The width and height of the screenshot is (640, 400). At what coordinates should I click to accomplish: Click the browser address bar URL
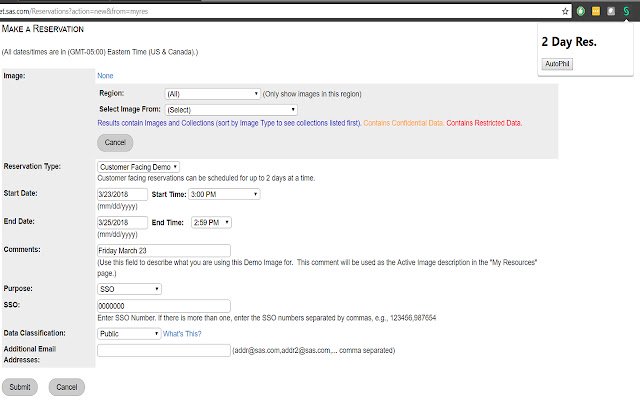point(74,11)
